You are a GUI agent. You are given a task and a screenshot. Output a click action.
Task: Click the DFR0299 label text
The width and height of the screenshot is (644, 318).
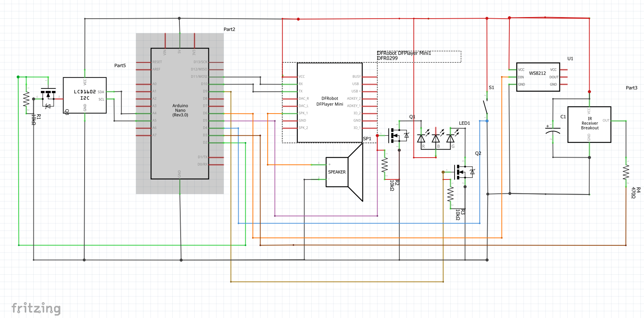click(x=388, y=58)
